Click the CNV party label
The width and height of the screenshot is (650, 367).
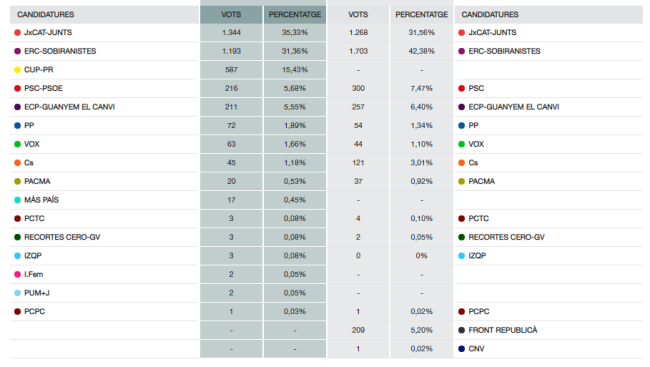476,349
